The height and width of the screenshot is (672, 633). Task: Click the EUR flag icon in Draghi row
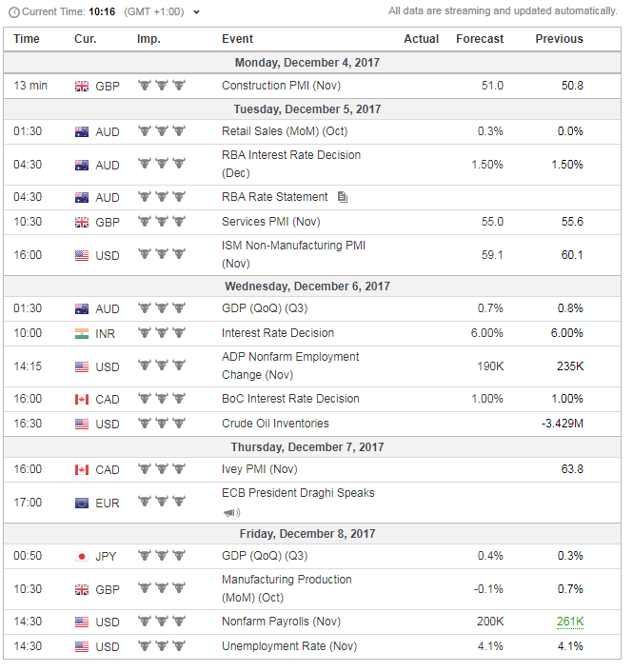click(x=82, y=503)
